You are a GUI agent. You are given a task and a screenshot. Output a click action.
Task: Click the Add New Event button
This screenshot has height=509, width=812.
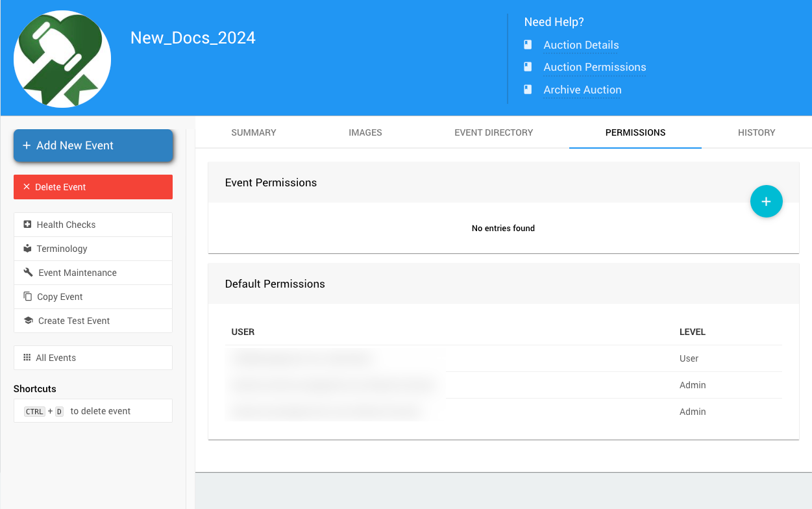coord(93,145)
